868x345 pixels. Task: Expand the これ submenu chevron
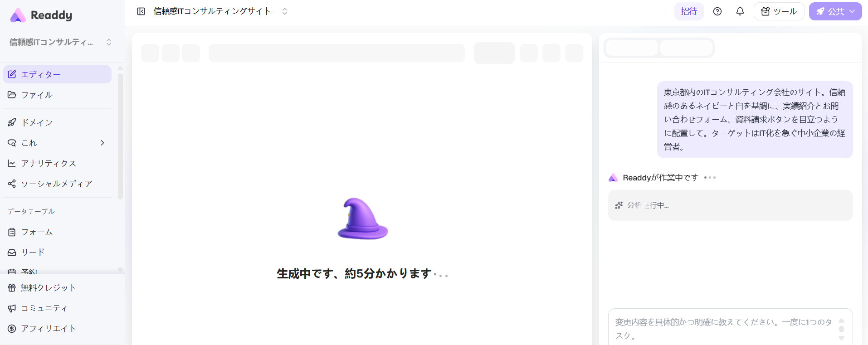(102, 143)
